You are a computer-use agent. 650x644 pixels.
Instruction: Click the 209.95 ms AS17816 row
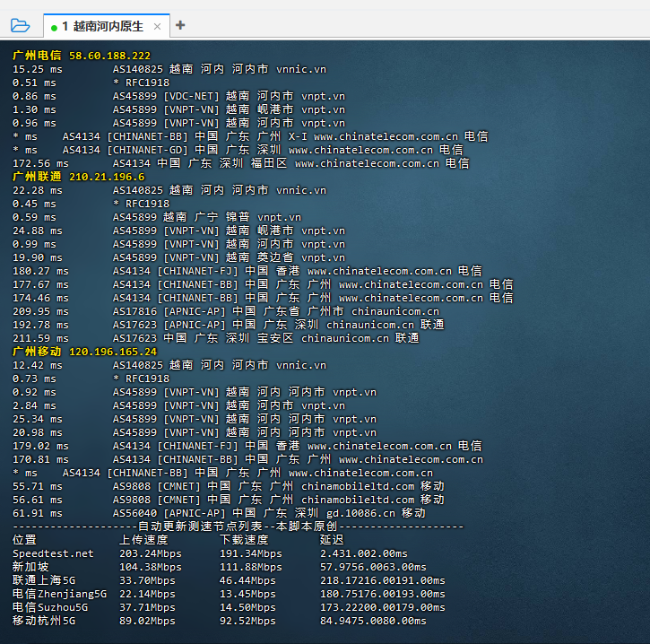pyautogui.click(x=226, y=311)
